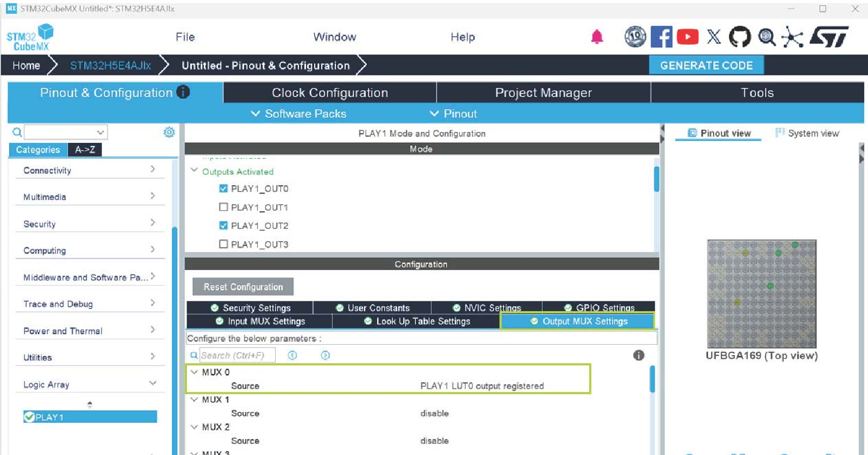Viewport: 868px width, 455px height.
Task: Switch to Project Manager tab
Action: coord(544,93)
